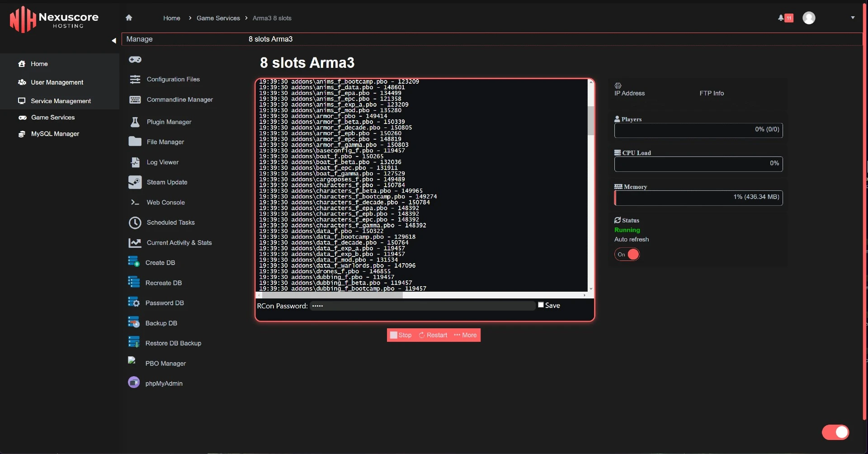Click the Status refresh icon
This screenshot has height=454, width=868.
618,220
